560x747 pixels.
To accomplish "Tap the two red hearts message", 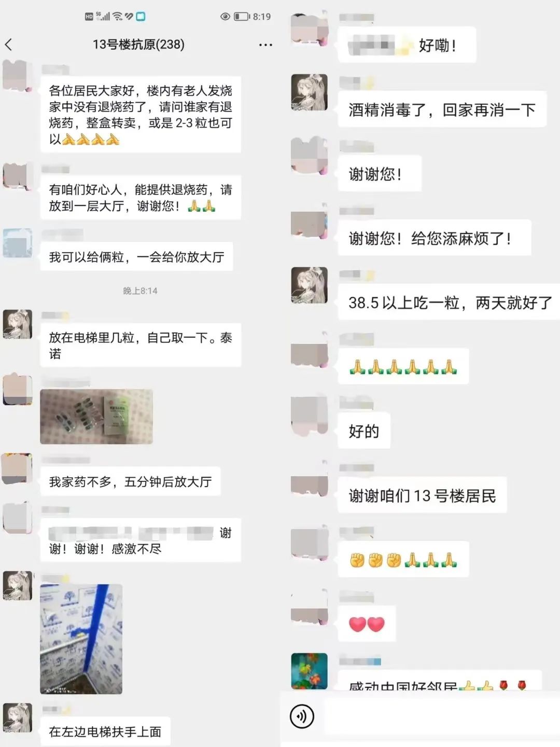I will coord(367,624).
